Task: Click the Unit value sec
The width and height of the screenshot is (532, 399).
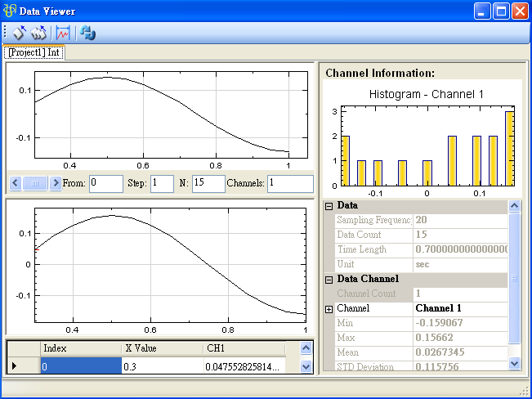Action: (460, 264)
